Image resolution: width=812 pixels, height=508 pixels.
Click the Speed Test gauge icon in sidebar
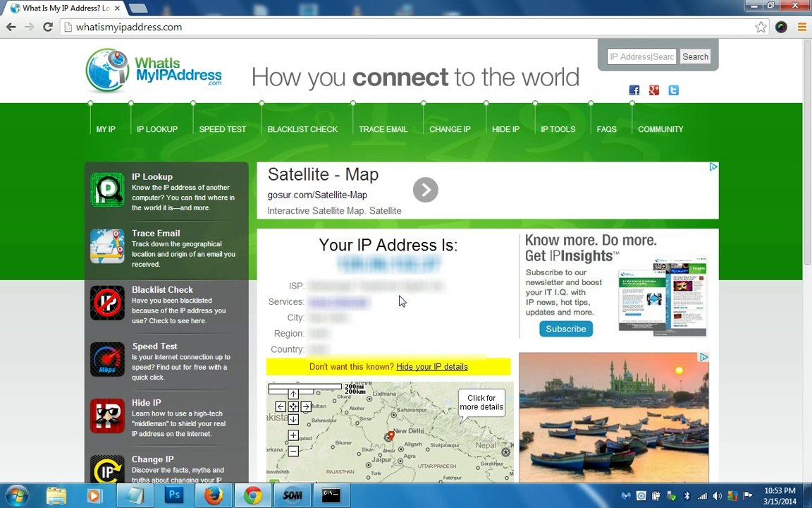[x=107, y=359]
